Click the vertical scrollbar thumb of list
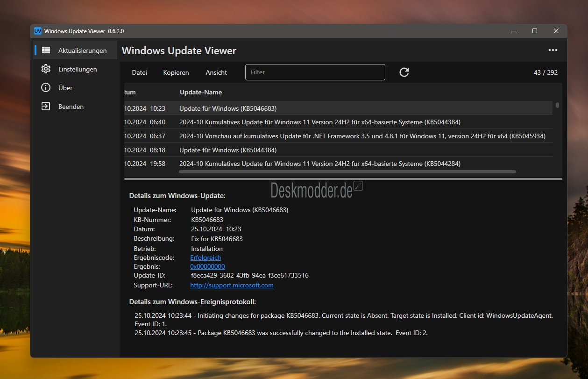Image resolution: width=588 pixels, height=379 pixels. (x=557, y=106)
